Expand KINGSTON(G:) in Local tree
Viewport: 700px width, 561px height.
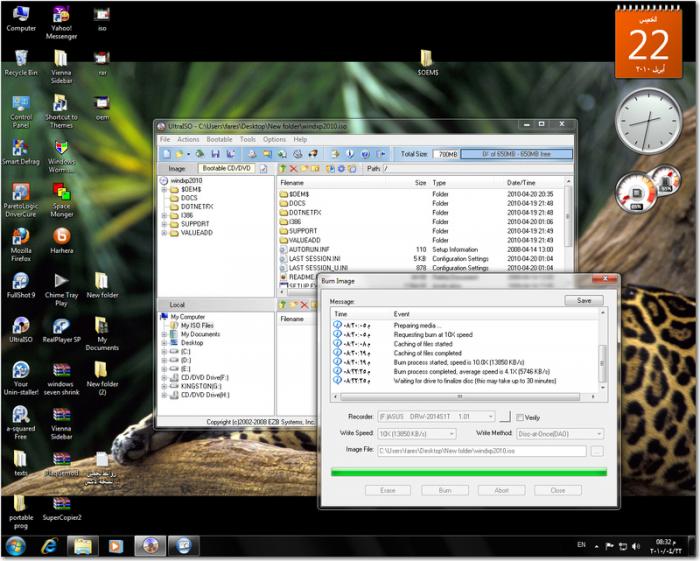pos(164,386)
